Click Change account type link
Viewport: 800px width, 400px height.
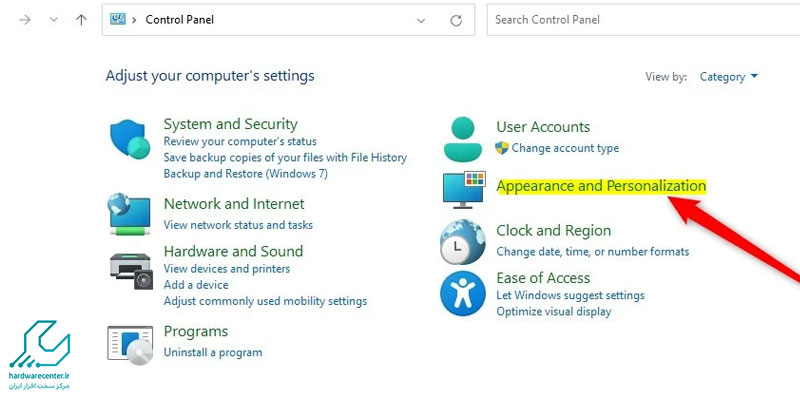[x=565, y=148]
